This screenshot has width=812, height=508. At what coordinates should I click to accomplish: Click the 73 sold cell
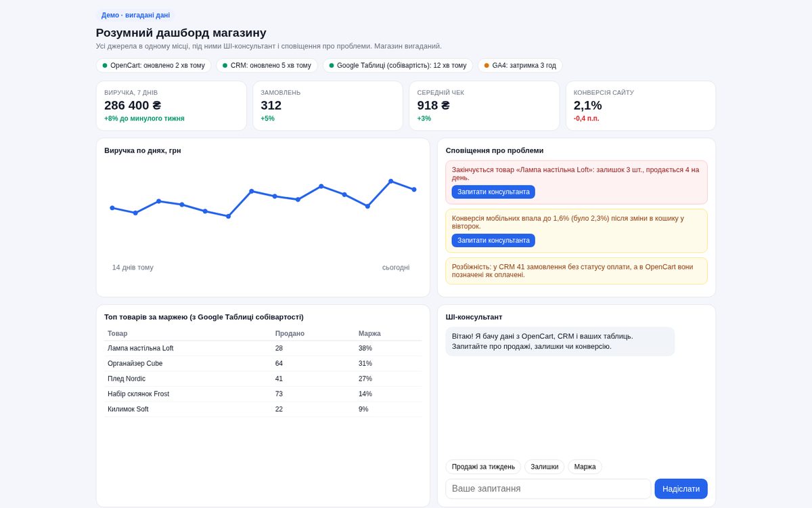click(x=279, y=394)
